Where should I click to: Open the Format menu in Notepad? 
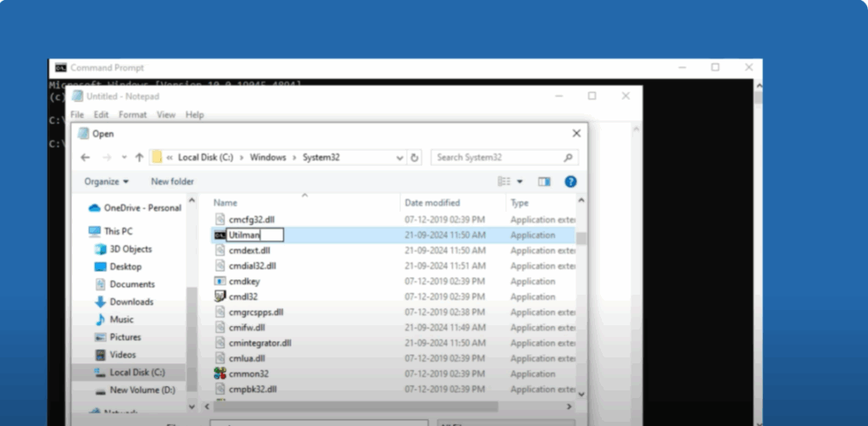click(x=132, y=114)
